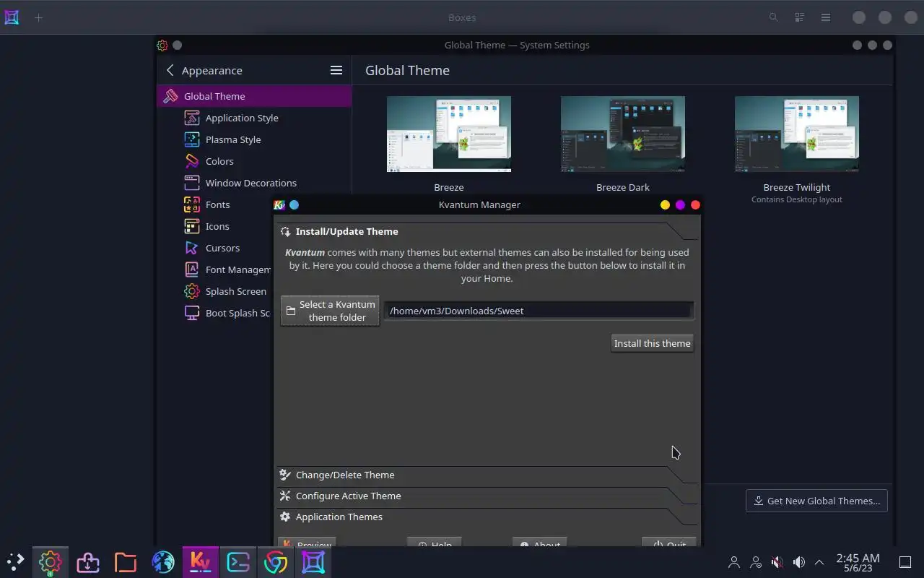Open the volume tray icon

click(798, 561)
